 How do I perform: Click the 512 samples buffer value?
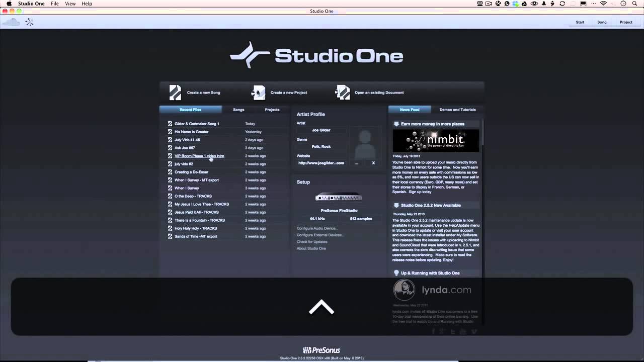click(361, 219)
